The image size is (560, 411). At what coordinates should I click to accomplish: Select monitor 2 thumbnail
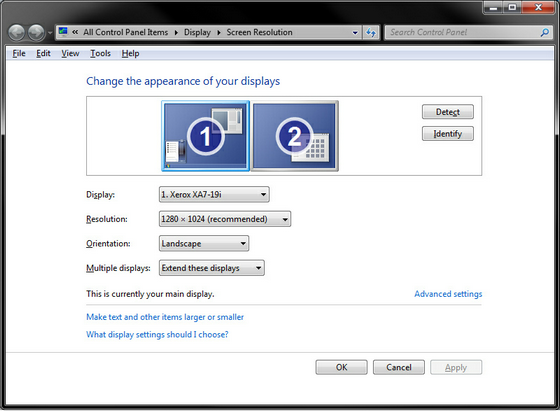coord(295,136)
